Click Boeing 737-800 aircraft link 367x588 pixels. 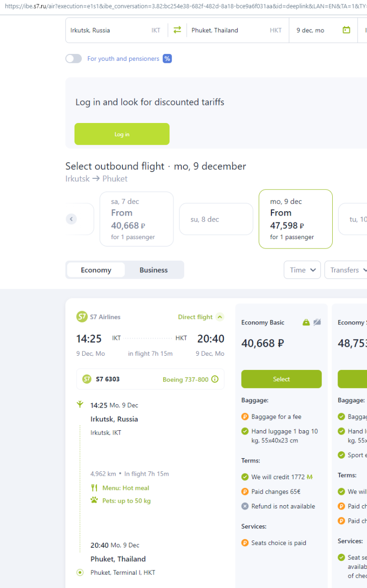[185, 379]
